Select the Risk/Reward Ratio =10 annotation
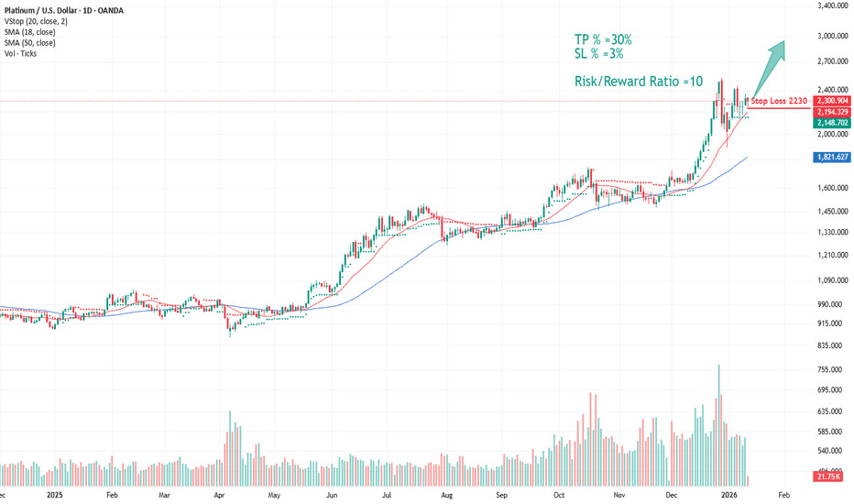Viewport: 854px width, 504px height. coord(630,82)
